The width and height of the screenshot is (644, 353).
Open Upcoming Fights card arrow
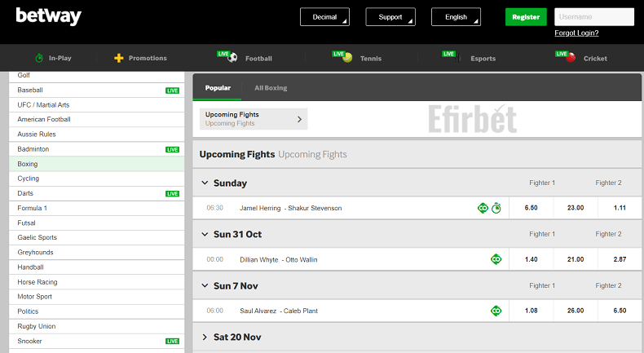tap(299, 119)
